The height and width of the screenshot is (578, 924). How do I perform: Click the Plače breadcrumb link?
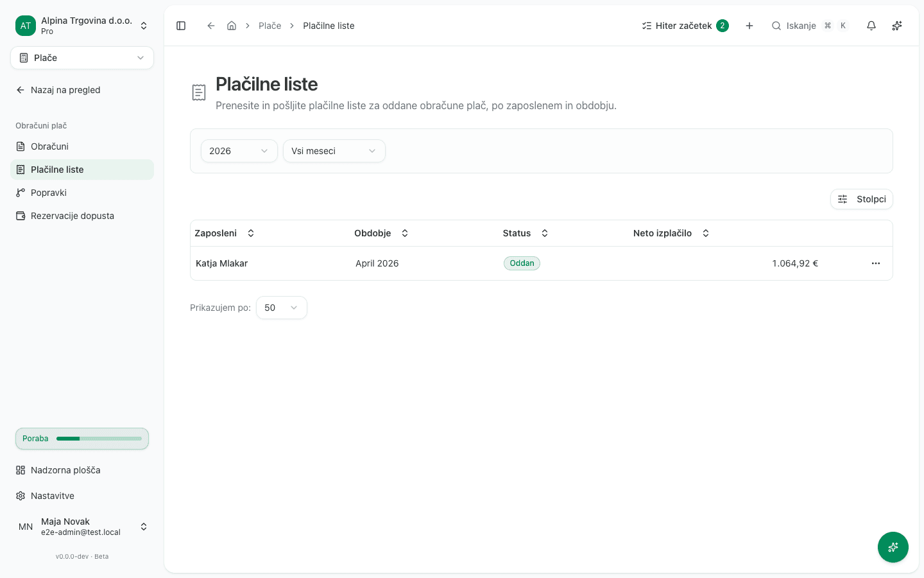[x=270, y=26]
